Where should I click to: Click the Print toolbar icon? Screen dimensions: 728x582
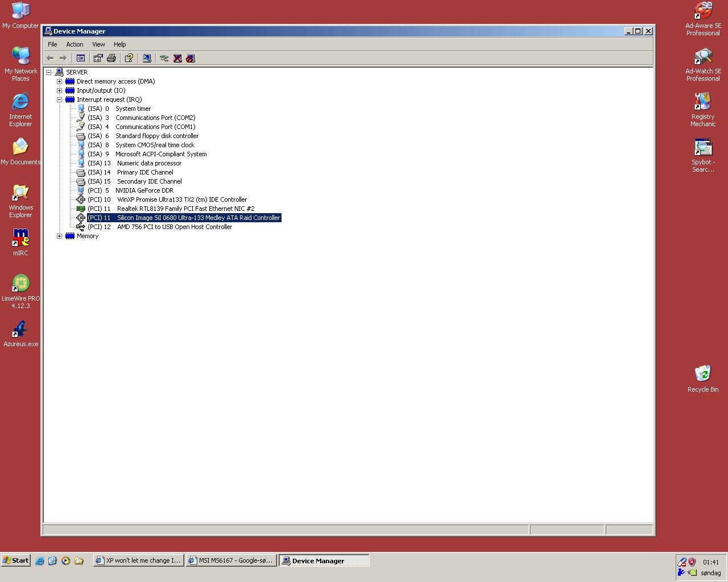(111, 58)
